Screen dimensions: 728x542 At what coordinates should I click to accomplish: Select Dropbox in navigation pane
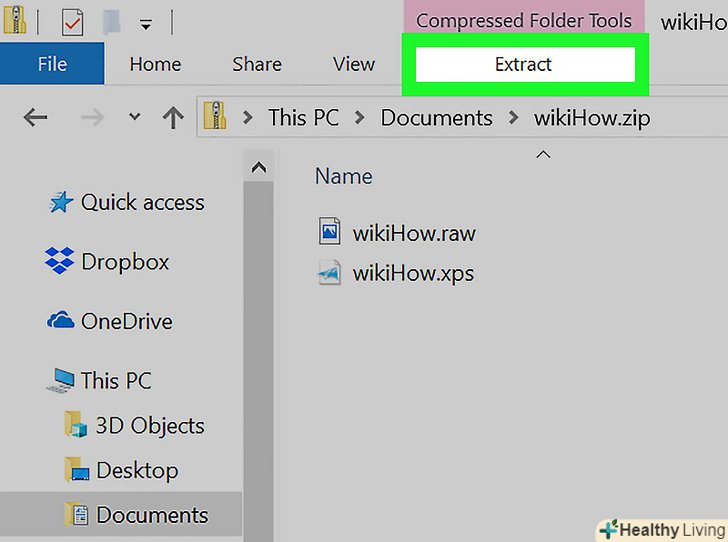pyautogui.click(x=125, y=261)
